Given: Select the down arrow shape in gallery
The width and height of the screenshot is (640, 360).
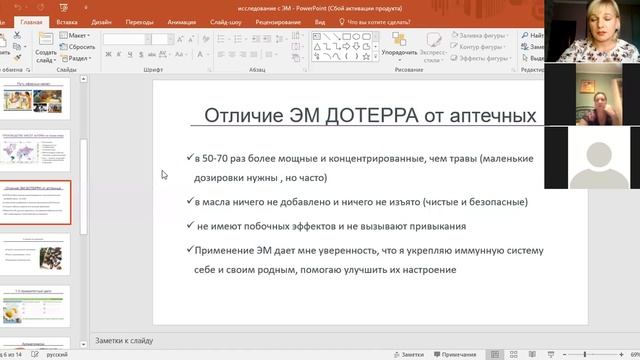Looking at the screenshot, I should point(356,47).
